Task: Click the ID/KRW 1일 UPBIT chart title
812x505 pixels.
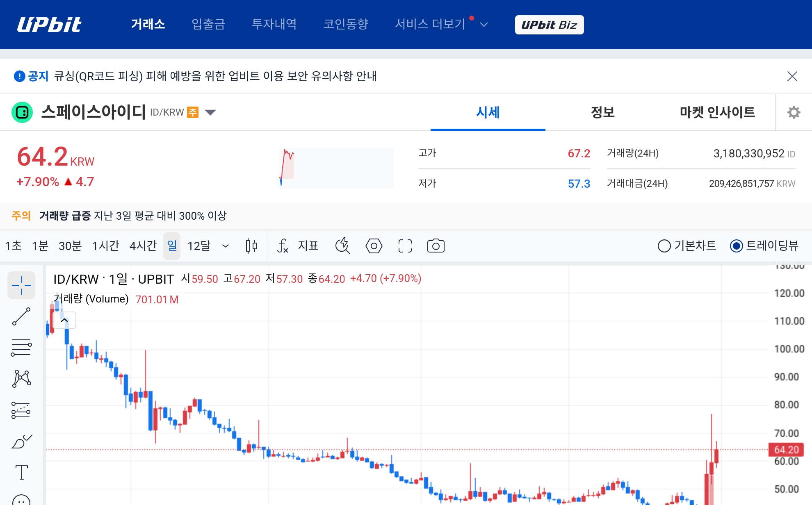Action: click(x=114, y=279)
